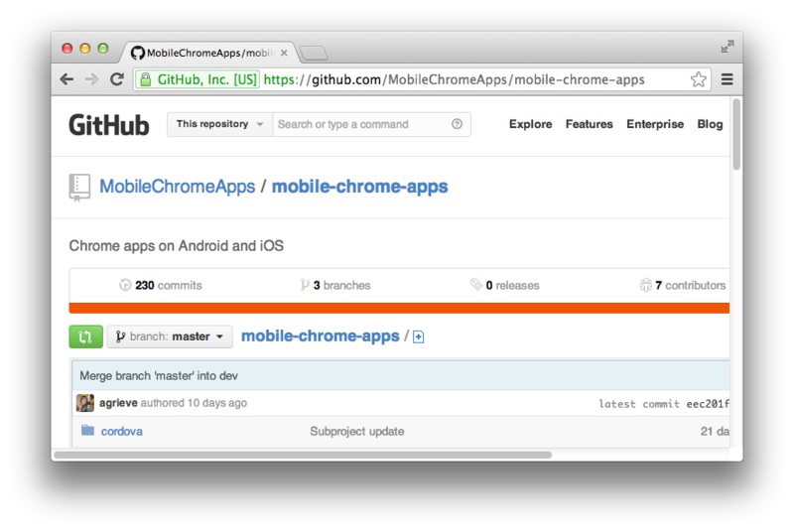Click the horizontal scrollbar thumb
This screenshot has width=794, height=532.
303,455
